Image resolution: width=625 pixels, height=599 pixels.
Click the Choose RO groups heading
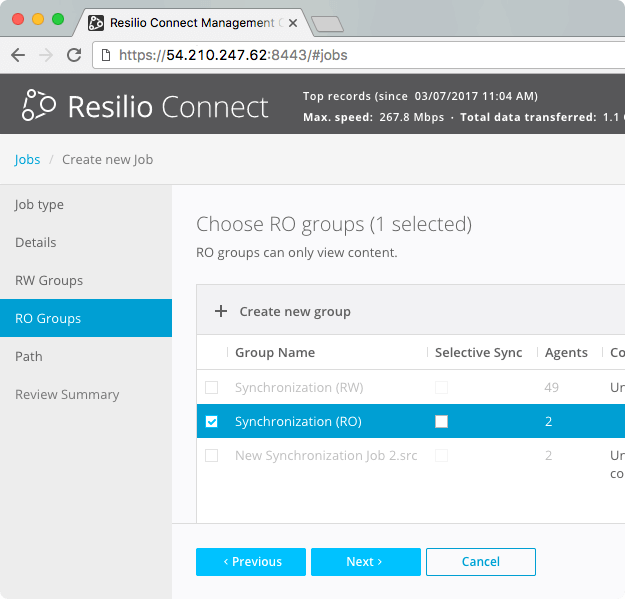(x=334, y=224)
